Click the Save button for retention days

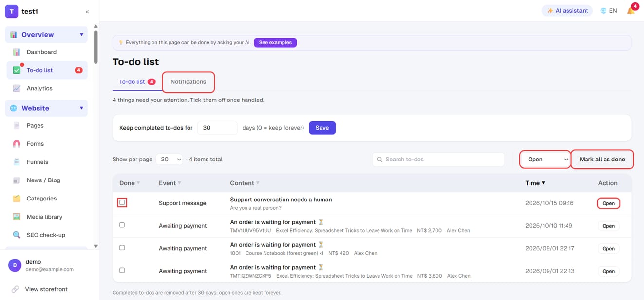(322, 128)
